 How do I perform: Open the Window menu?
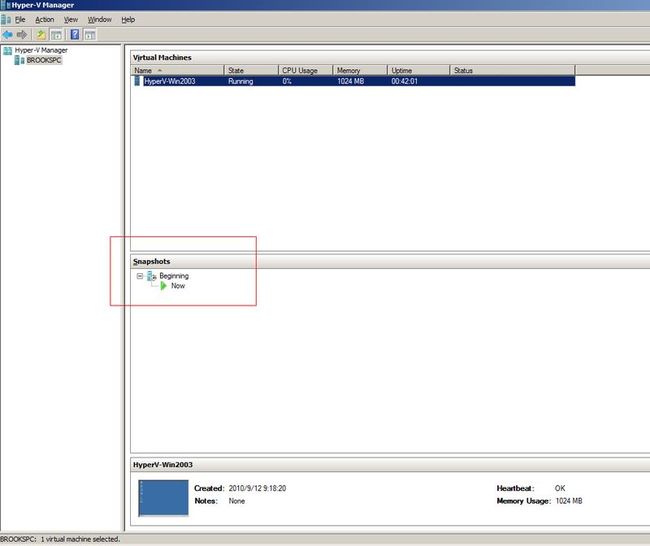99,19
